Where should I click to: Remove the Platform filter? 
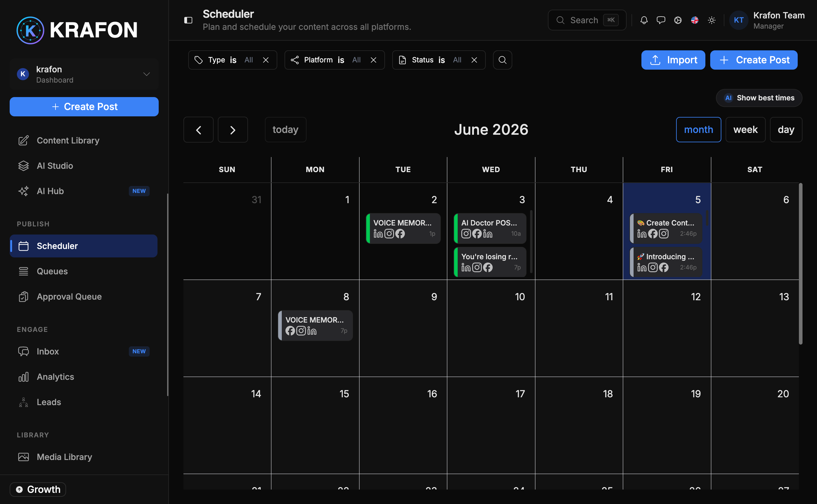point(373,60)
